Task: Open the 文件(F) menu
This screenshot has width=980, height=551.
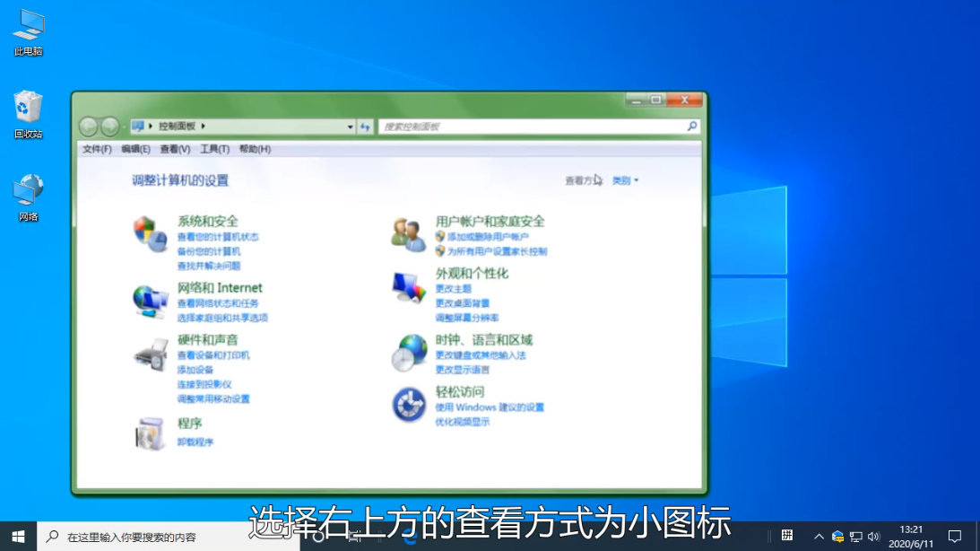Action: (97, 149)
